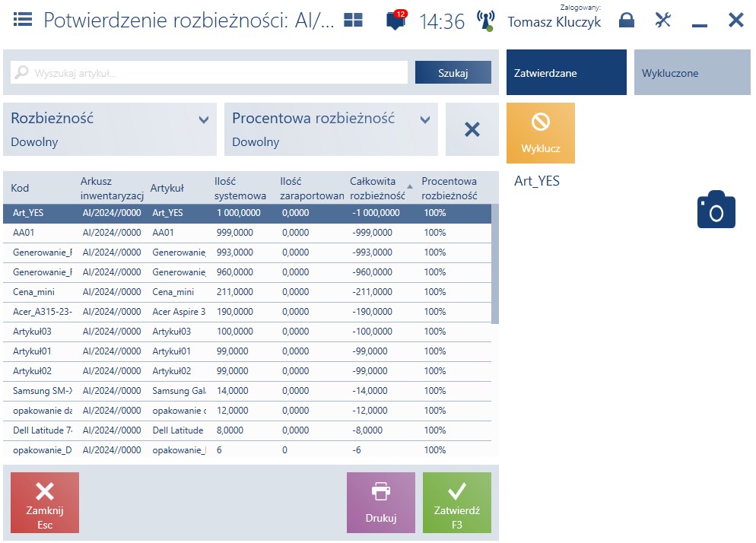Click the Art_YES details label

[537, 181]
